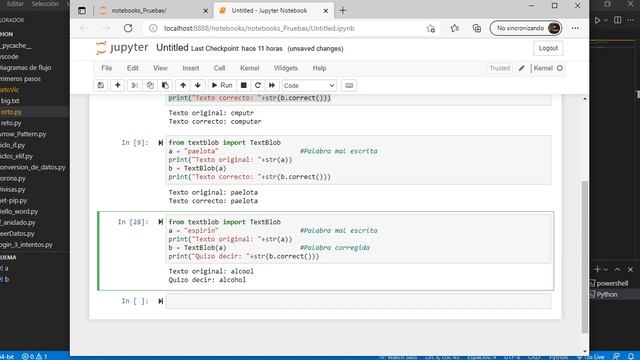Click the VS Code Selección menu
Viewport: 640px width, 360px height.
tap(45, 4)
